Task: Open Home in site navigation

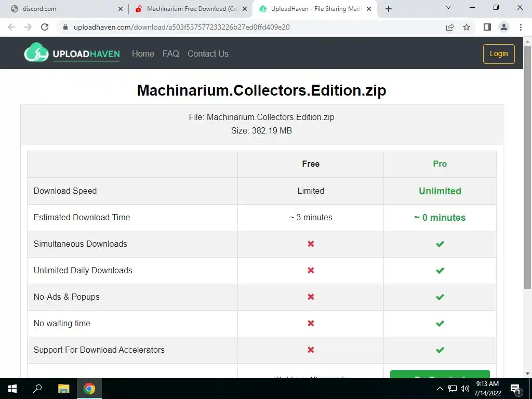Action: pyautogui.click(x=143, y=54)
